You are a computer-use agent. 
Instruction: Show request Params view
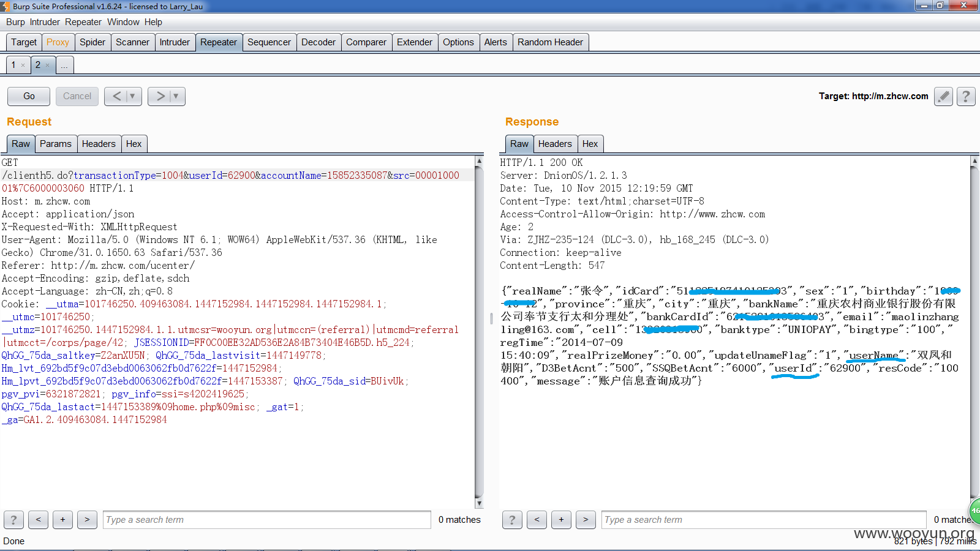coord(56,144)
